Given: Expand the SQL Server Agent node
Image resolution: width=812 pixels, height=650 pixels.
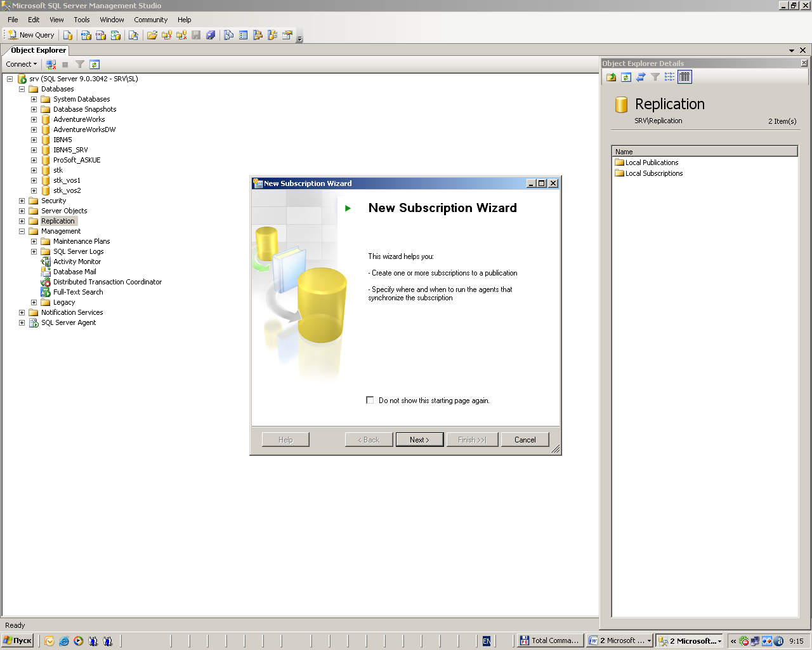Looking at the screenshot, I should click(22, 322).
